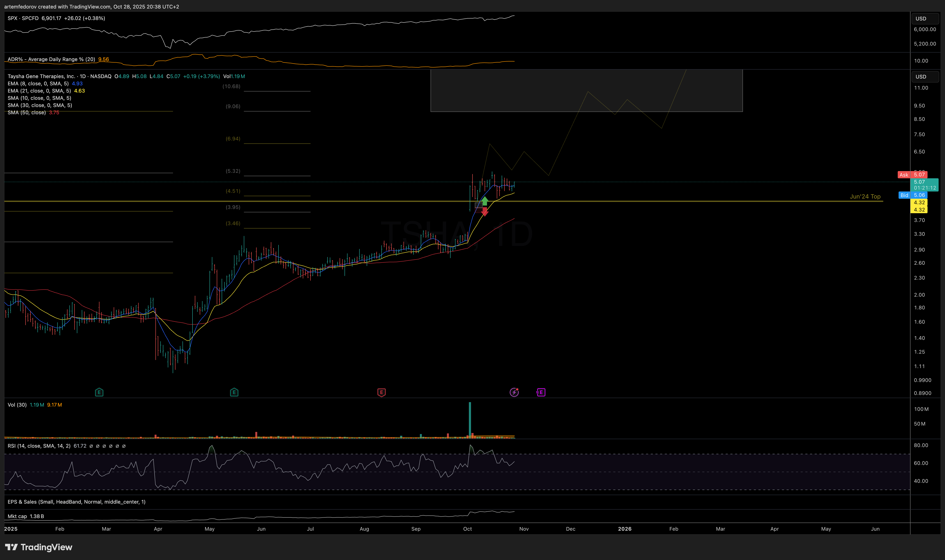
Task: Open USD currency selector on main price pane
Action: [925, 77]
